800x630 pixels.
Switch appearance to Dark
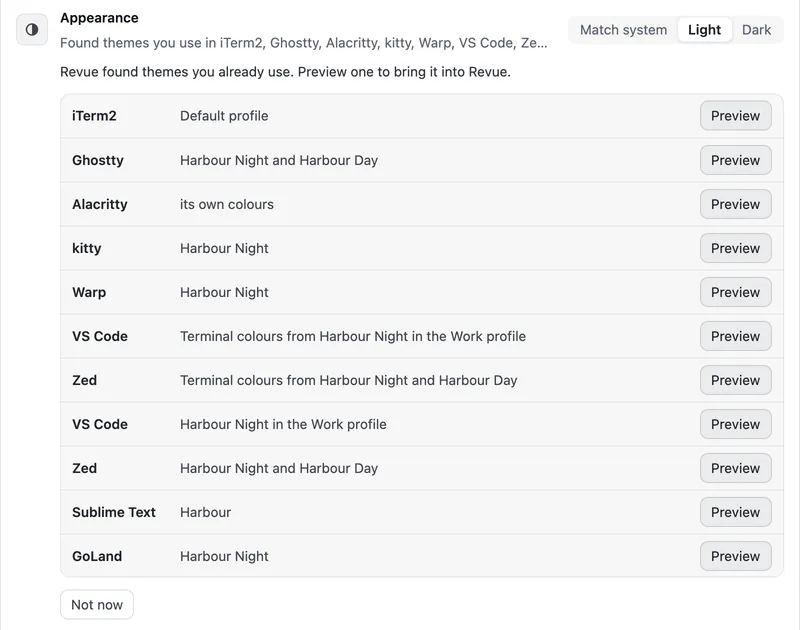click(x=756, y=30)
